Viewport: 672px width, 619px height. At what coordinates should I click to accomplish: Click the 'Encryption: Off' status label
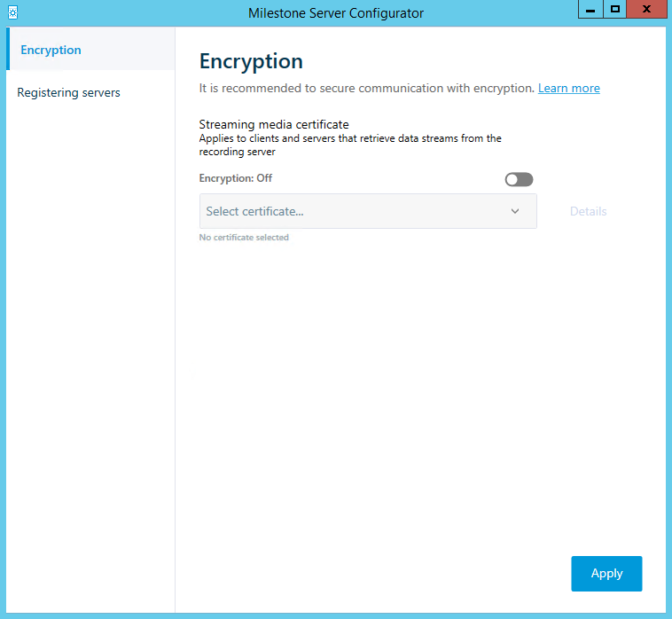click(236, 178)
